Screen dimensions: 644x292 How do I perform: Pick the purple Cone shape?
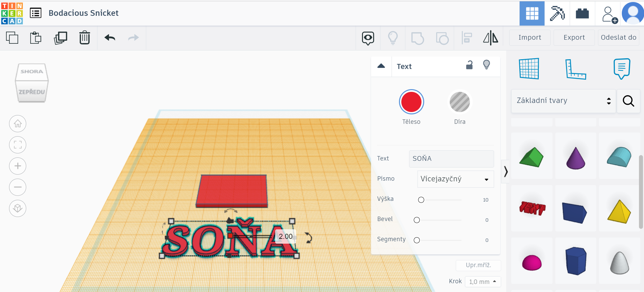576,156
